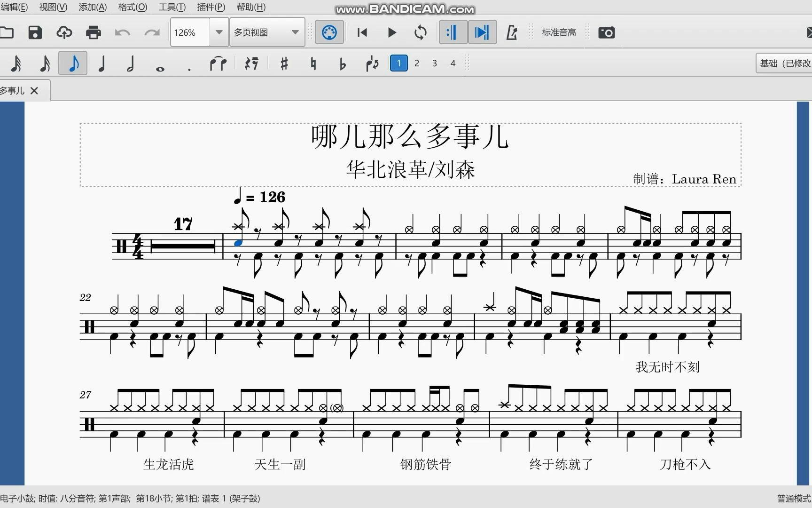The image size is (812, 508).
Task: Select the lyric 钢筋铁骨
Action: tap(426, 464)
